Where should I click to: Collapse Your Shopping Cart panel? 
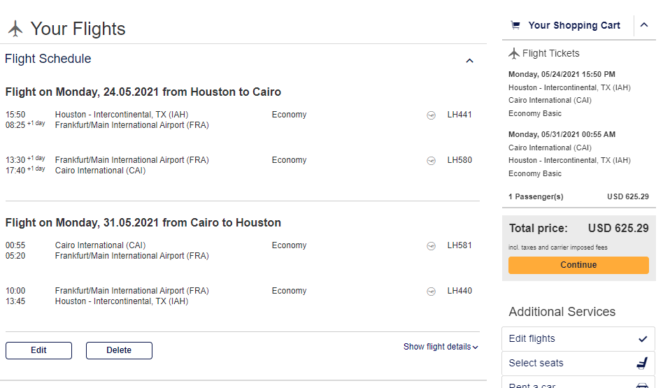pyautogui.click(x=644, y=25)
